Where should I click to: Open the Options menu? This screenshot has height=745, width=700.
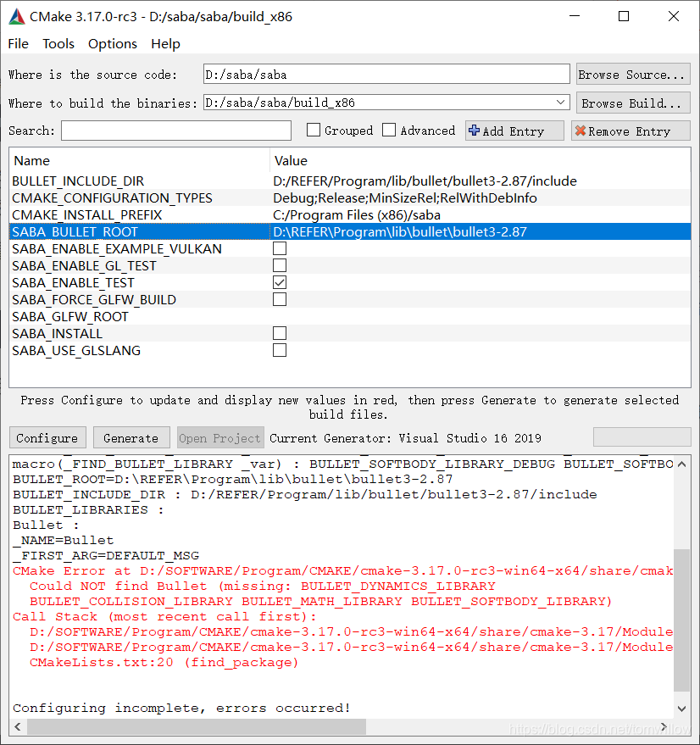point(113,44)
